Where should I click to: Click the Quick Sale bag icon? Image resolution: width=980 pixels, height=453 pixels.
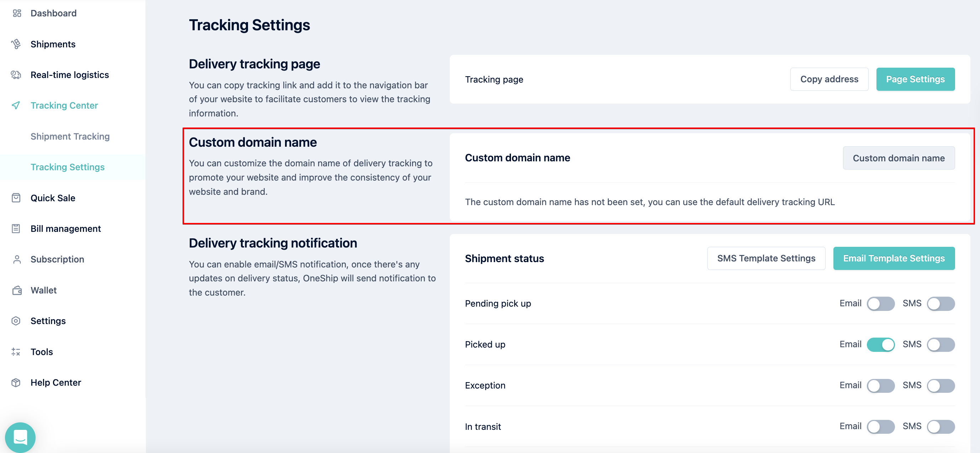pyautogui.click(x=16, y=198)
